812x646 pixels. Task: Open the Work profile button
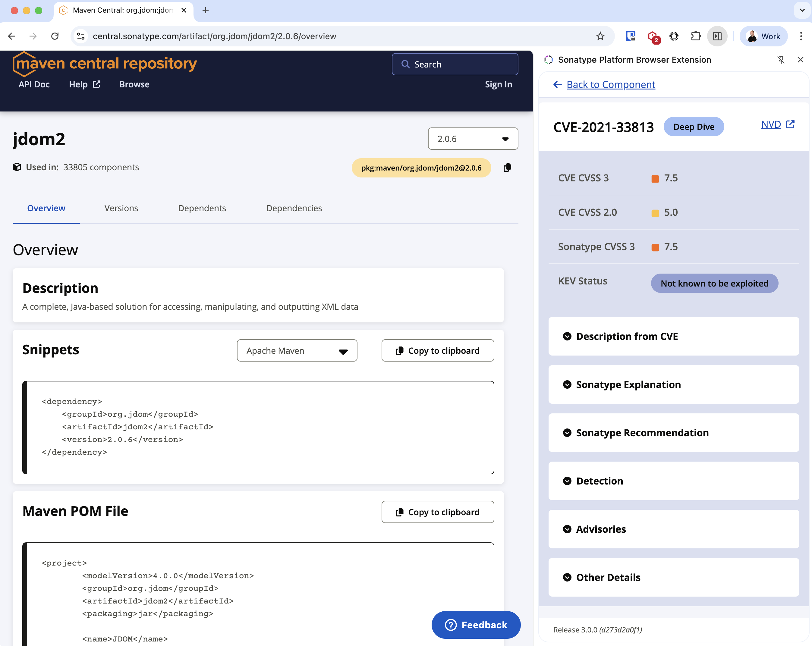(763, 36)
